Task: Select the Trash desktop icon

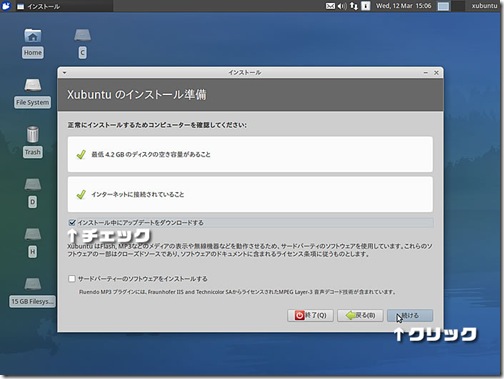Action: (x=32, y=142)
